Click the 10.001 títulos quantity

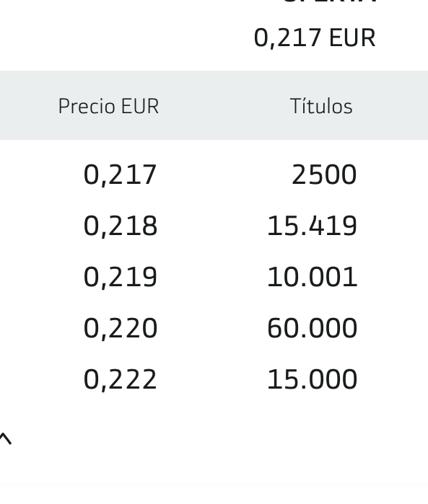(312, 277)
